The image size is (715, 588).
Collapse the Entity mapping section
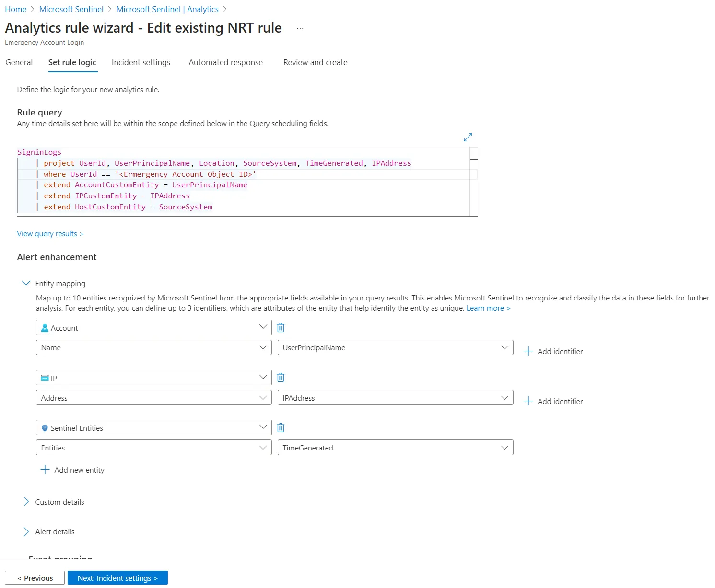tap(26, 283)
